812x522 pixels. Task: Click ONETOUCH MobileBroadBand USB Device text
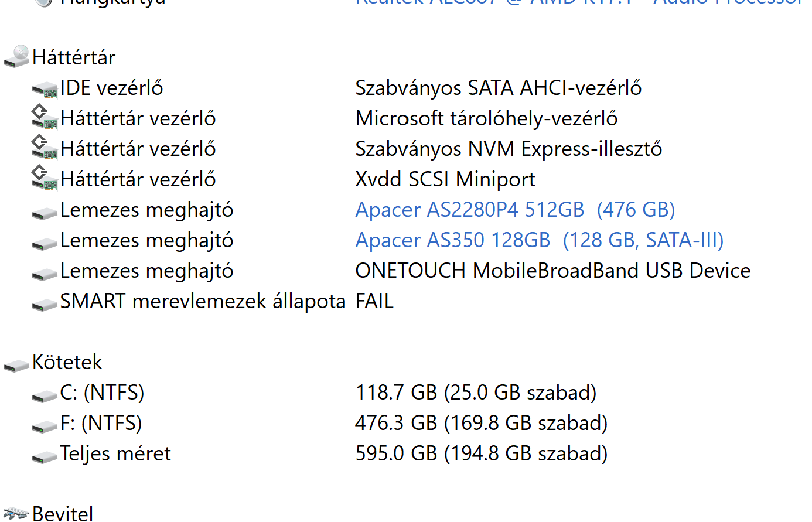click(552, 271)
